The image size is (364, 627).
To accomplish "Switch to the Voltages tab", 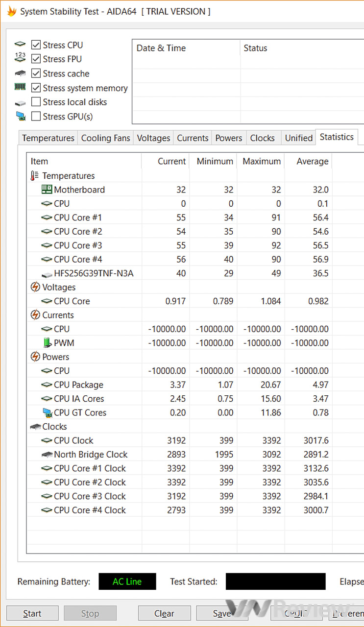I will coord(153,138).
